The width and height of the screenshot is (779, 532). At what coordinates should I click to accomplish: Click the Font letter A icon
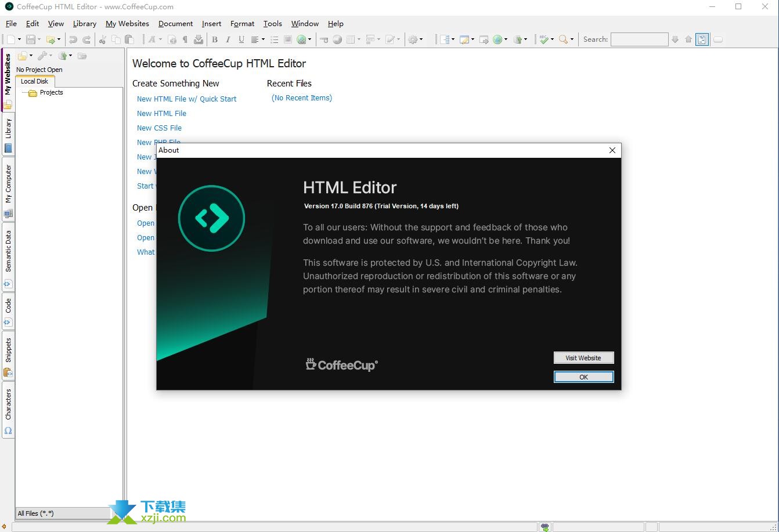pos(152,39)
